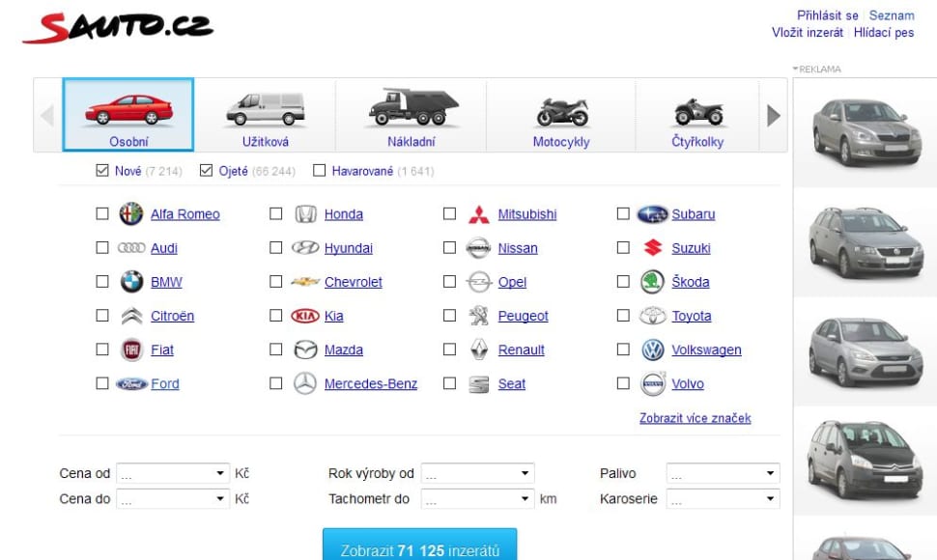Switch to the Čtyřkolky tab
The image size is (937, 560).
click(697, 115)
